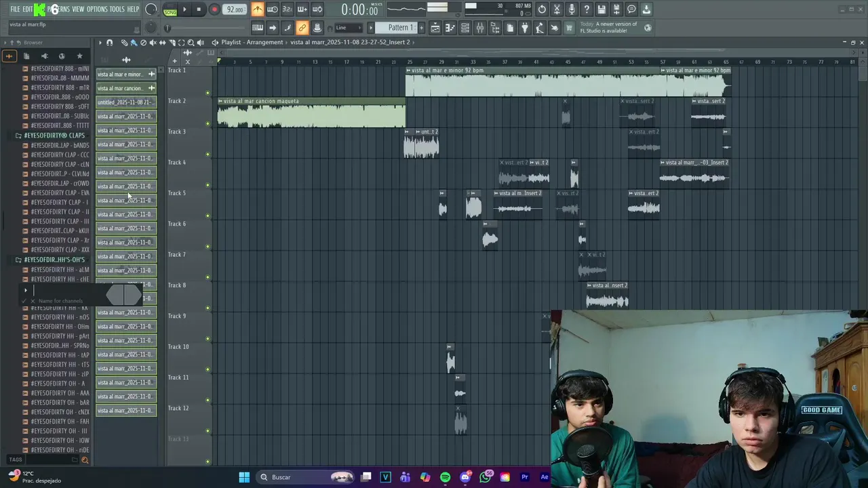Click the save project floppy icon
This screenshot has height=488, width=868.
601,9
